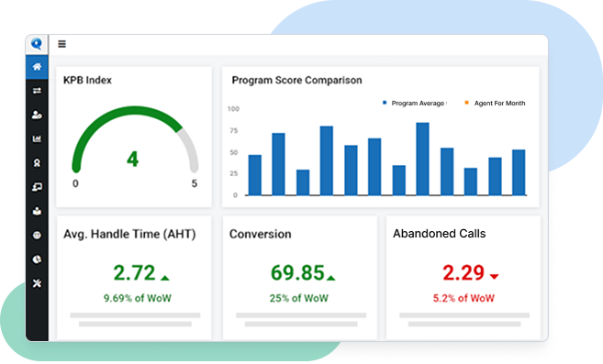Click the 2.29 abandoned calls value
This screenshot has height=364, width=603.
[463, 272]
